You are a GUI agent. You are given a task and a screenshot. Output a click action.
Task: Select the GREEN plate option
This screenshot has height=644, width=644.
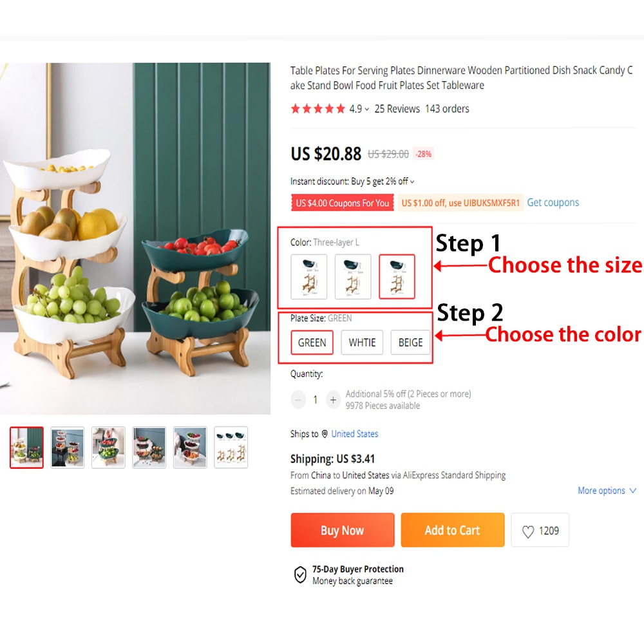point(312,343)
